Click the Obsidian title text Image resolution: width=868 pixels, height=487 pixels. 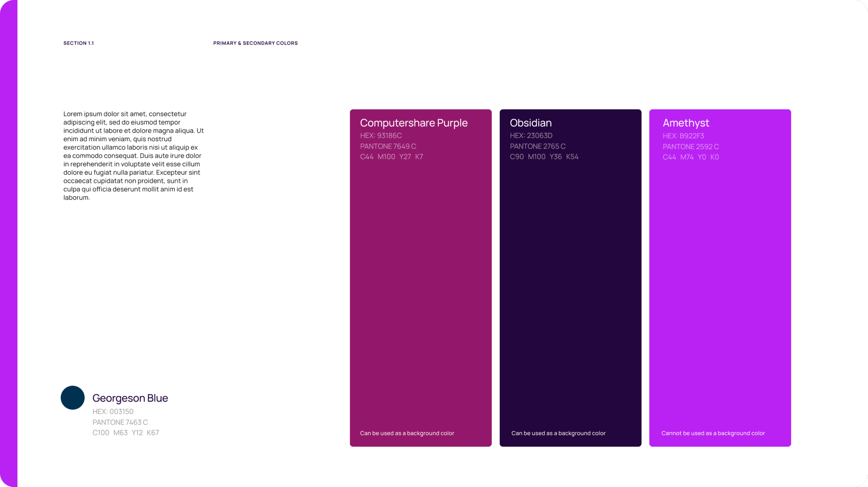[531, 123]
